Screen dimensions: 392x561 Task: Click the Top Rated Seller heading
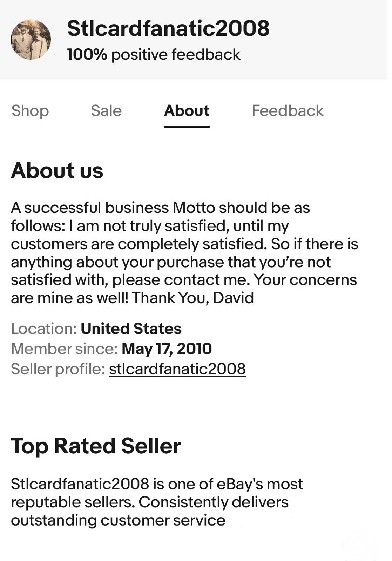click(96, 446)
